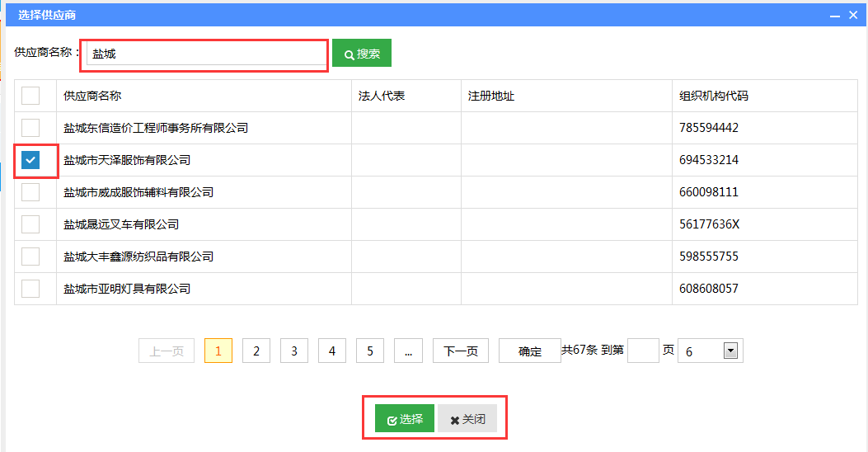Click organization code 694533214
The image size is (868, 452).
click(709, 160)
